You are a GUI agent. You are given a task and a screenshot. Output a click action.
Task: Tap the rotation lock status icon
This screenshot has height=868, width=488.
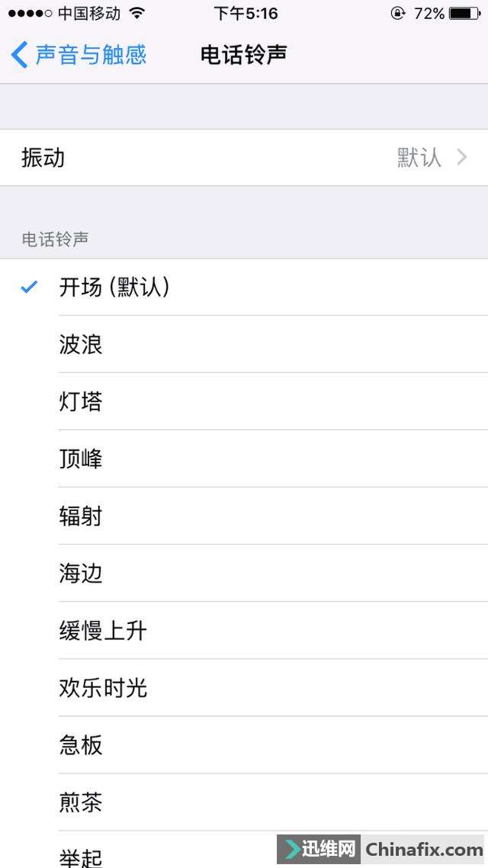tap(397, 13)
